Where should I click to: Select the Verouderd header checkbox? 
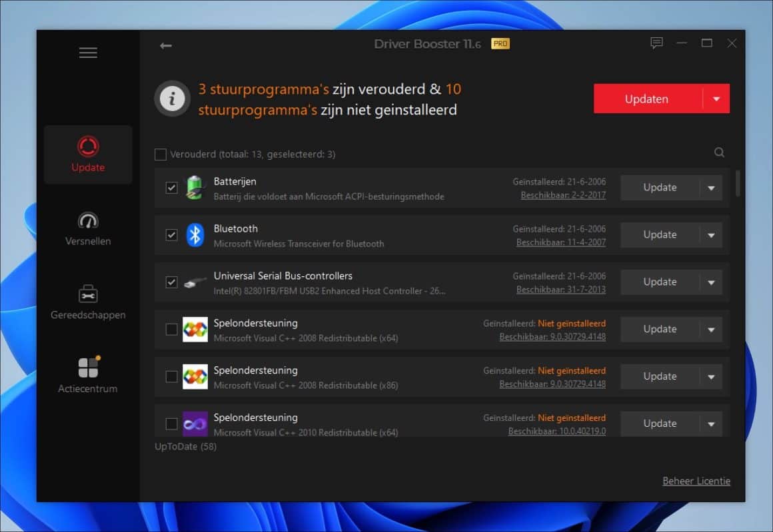(x=159, y=153)
